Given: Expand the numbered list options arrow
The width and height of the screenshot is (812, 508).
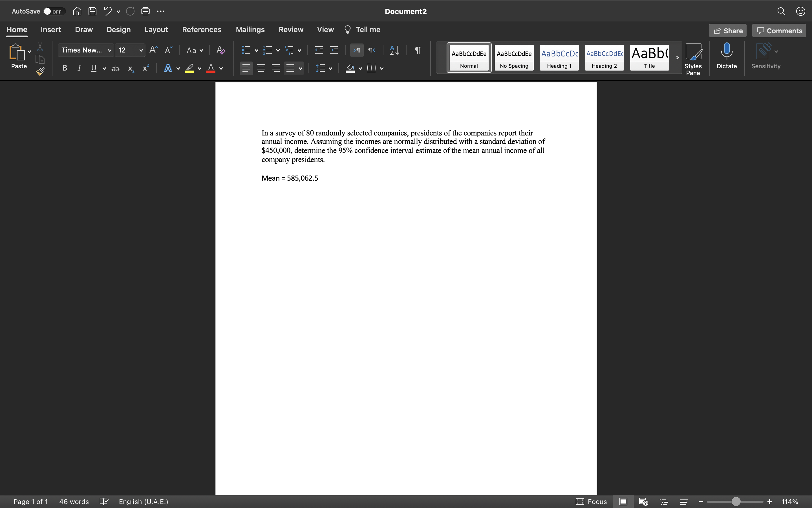Looking at the screenshot, I should point(278,51).
